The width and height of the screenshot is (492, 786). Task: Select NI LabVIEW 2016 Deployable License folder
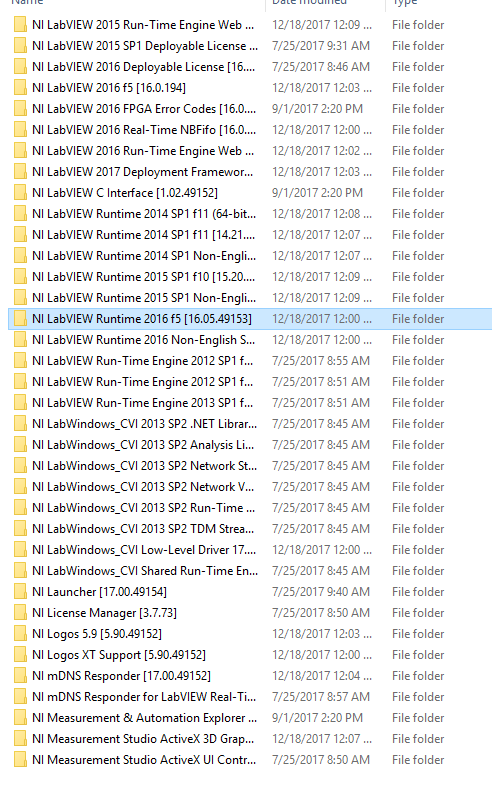click(143, 67)
